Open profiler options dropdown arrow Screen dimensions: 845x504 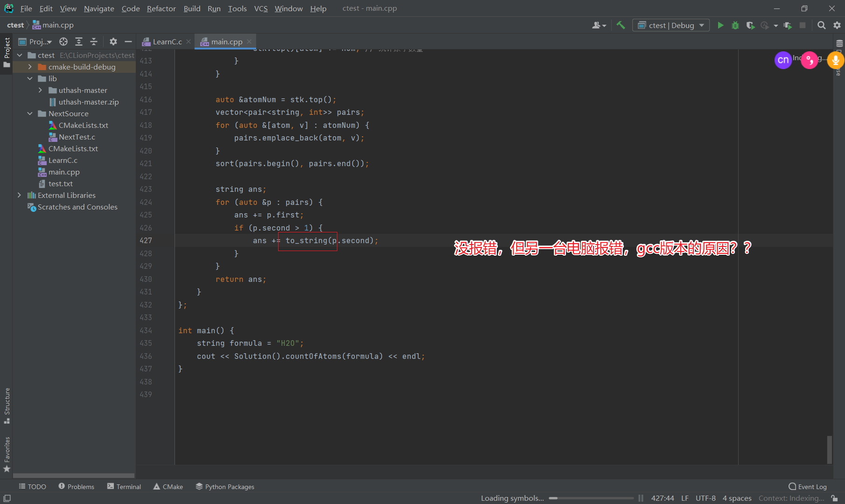(x=775, y=26)
